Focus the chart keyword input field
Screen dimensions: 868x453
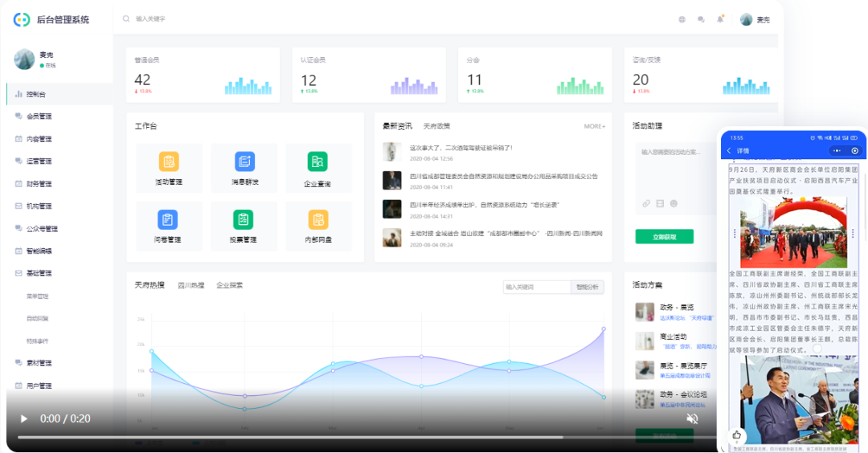coord(536,287)
